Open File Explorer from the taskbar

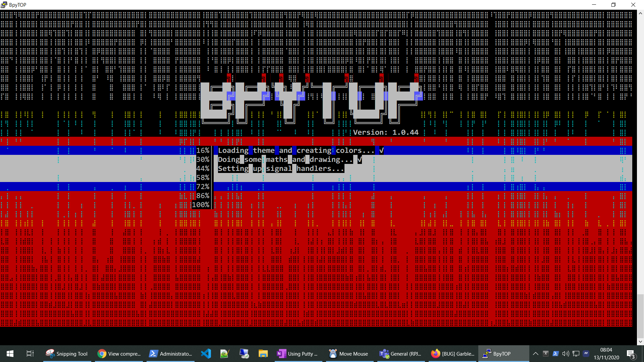pyautogui.click(x=263, y=354)
